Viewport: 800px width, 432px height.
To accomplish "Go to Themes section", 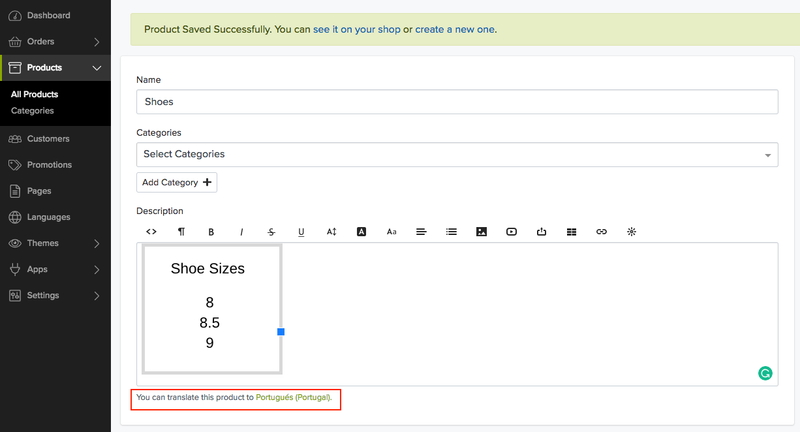I will pos(43,243).
